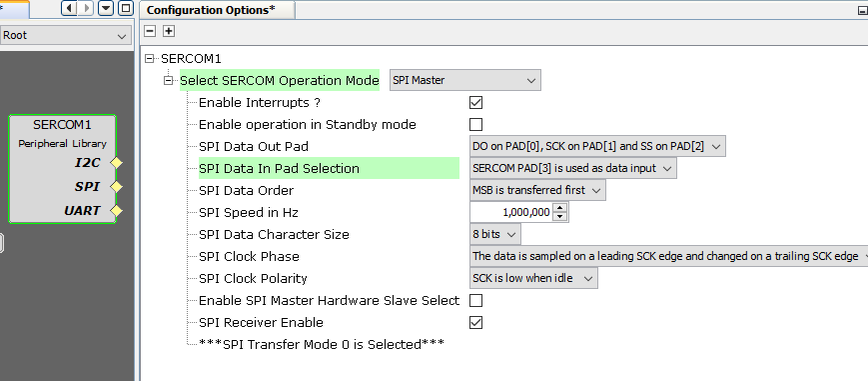This screenshot has height=381, width=868.
Task: Collapse the SERCOM1 tree node
Action: tap(149, 59)
